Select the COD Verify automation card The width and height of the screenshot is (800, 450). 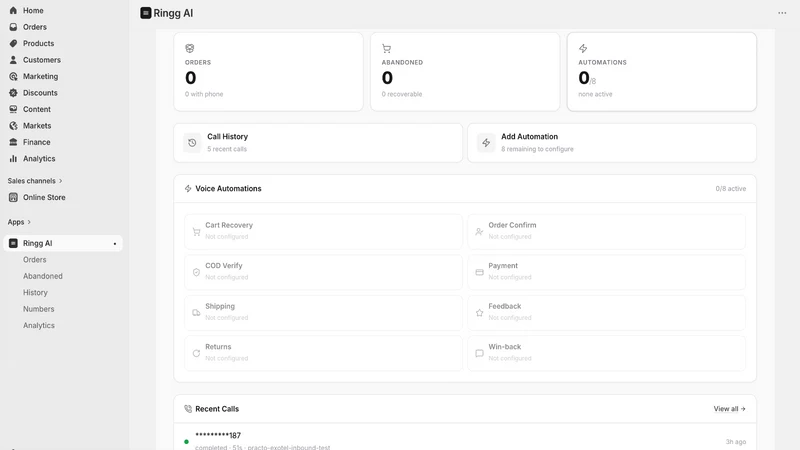(323, 272)
